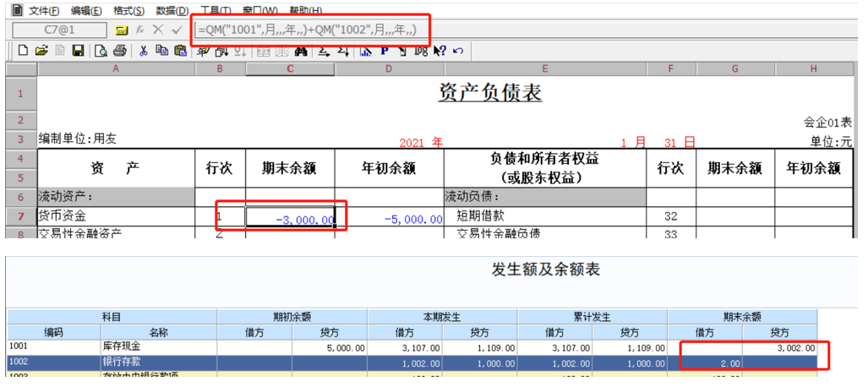Click the 本期发生 column group header

(442, 317)
